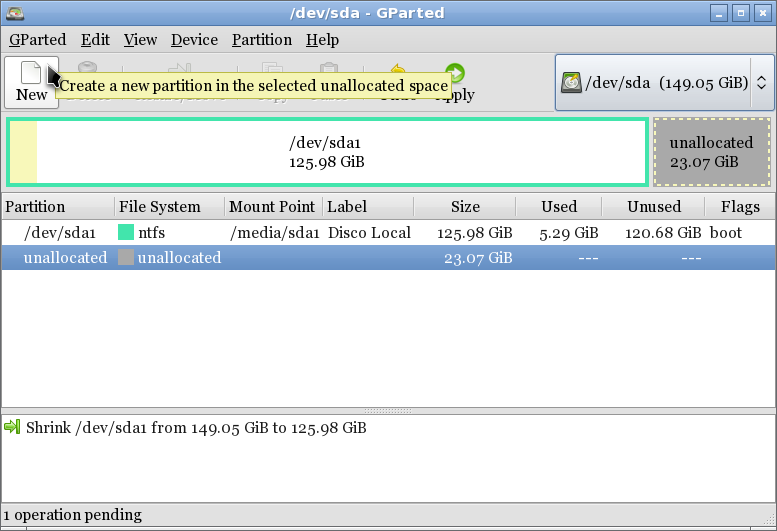This screenshot has height=531, width=777.
Task: Open the GParted menu
Action: tap(37, 40)
